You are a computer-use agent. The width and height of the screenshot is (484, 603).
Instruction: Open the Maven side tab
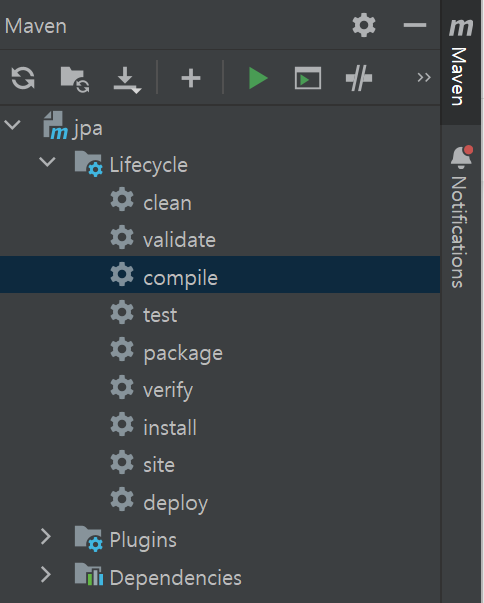pyautogui.click(x=460, y=62)
